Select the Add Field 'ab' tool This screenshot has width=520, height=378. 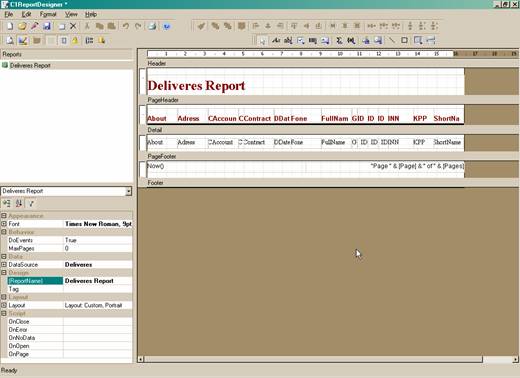pyautogui.click(x=288, y=41)
